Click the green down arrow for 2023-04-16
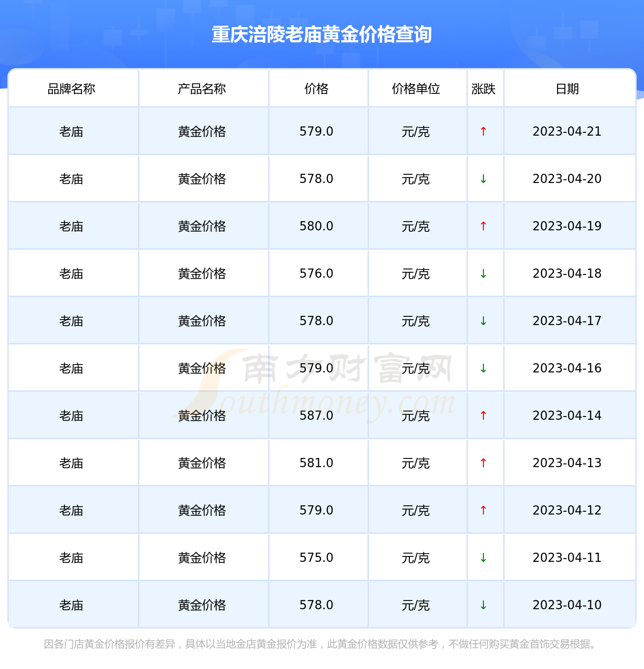The image size is (644, 669). (483, 368)
